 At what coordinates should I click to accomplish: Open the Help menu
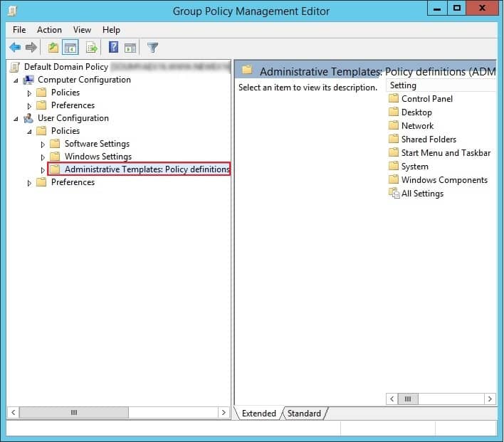(x=111, y=30)
